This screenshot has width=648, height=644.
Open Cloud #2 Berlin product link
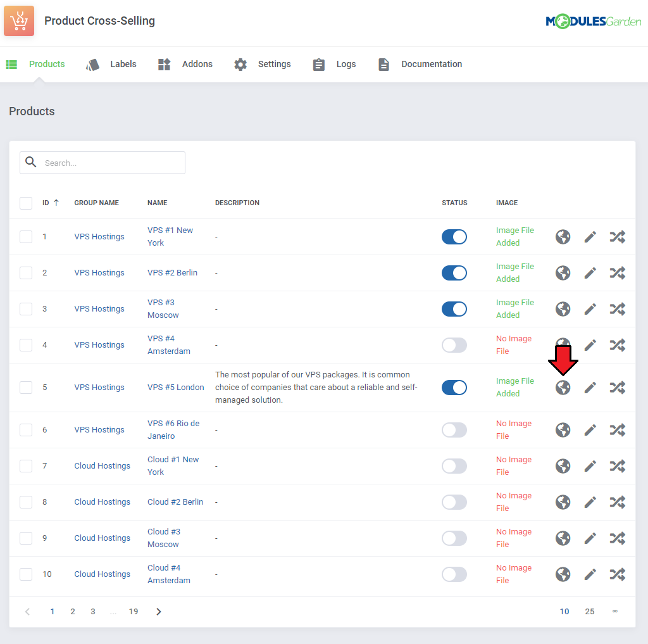pos(175,502)
